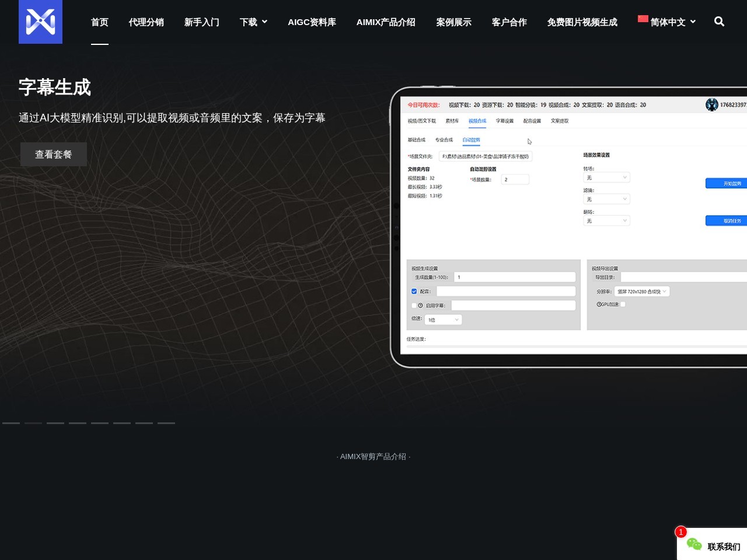Viewport: 747px width, 560px height.
Task: Enable the 配音 checkbox
Action: 414,290
